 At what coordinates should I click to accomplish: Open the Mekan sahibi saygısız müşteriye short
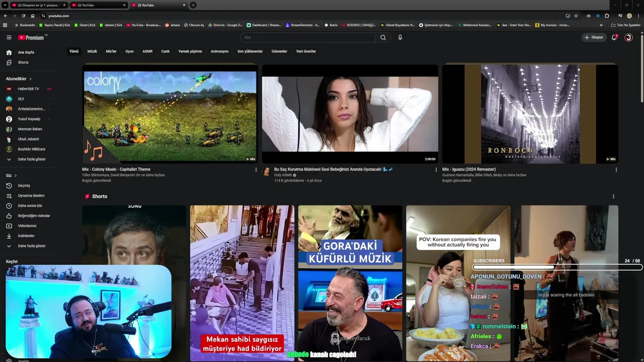click(x=242, y=283)
